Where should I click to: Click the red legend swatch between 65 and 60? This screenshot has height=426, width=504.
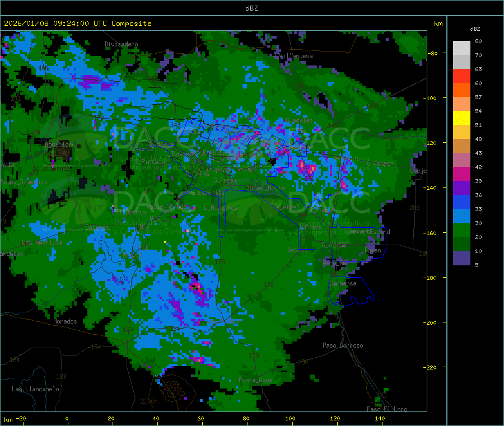click(461, 76)
